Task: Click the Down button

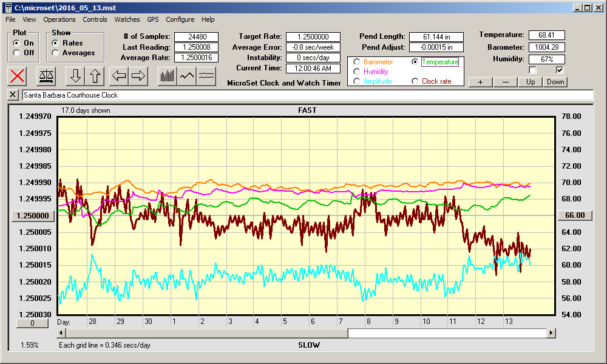Action: (555, 82)
